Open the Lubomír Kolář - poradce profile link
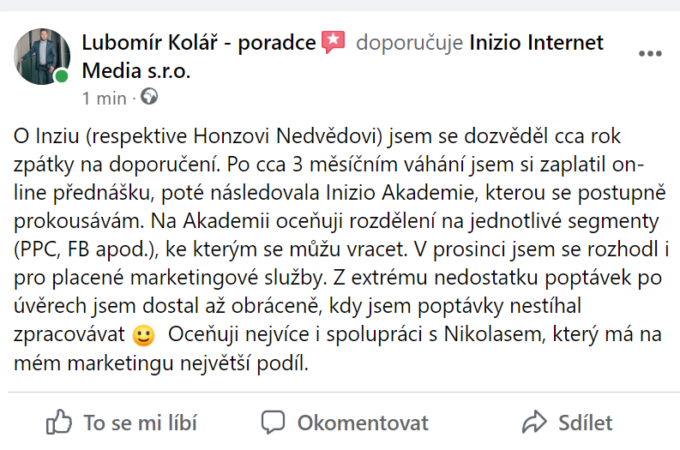The height and width of the screenshot is (450, 680). (x=199, y=43)
